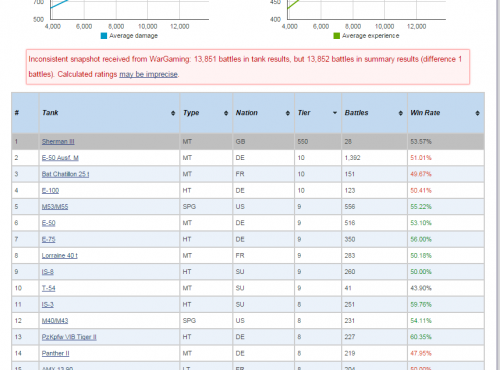Screen dimensions: 500x370
Task: Open the Sherman III tank link
Action: (x=58, y=142)
